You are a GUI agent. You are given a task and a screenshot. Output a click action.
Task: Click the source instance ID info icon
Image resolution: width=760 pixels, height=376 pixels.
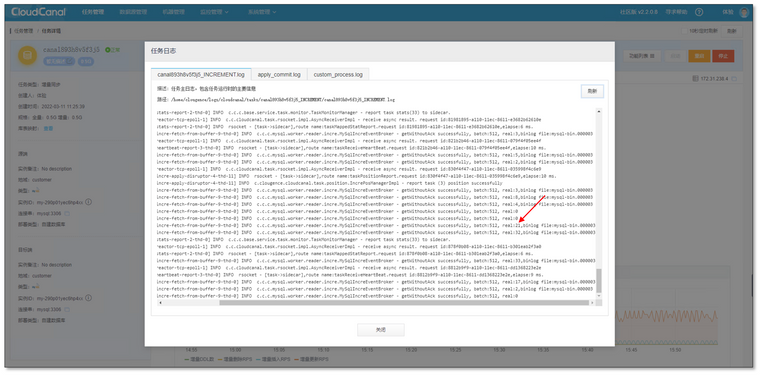pos(89,202)
